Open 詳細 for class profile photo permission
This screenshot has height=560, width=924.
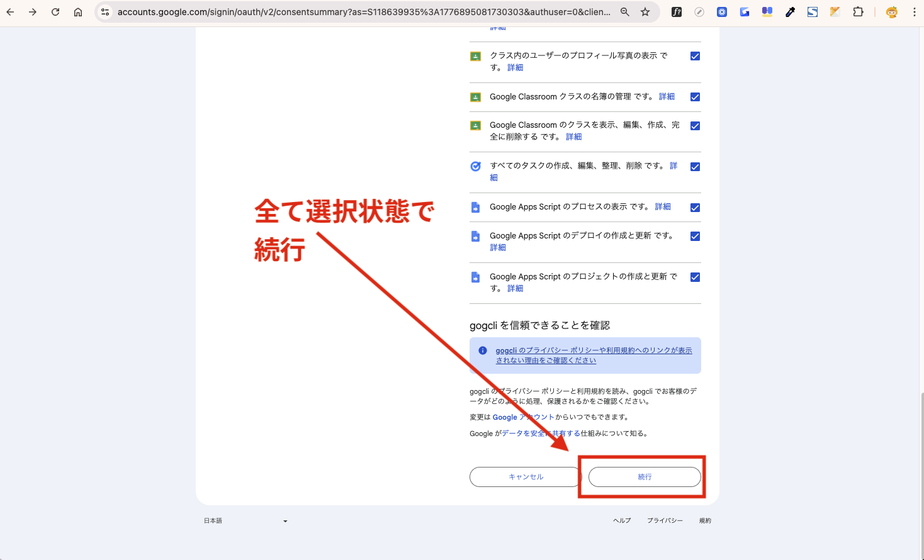516,67
